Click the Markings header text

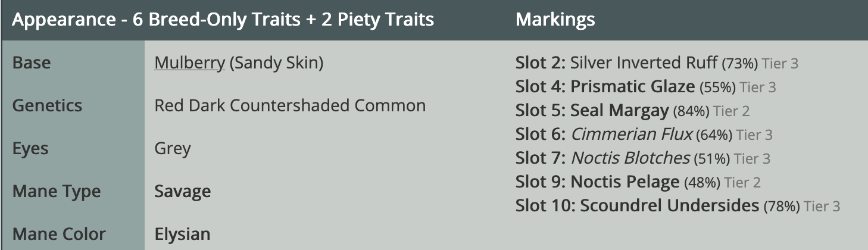(555, 20)
